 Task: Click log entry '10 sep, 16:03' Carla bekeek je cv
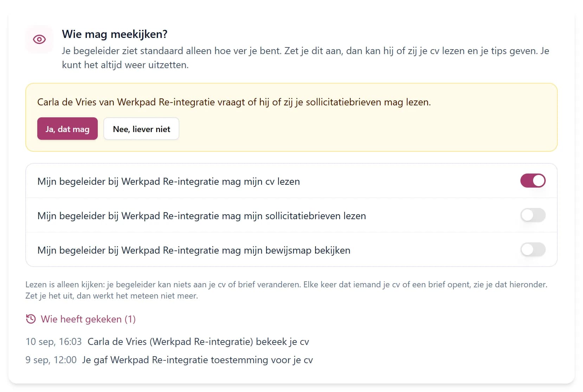coord(167,341)
